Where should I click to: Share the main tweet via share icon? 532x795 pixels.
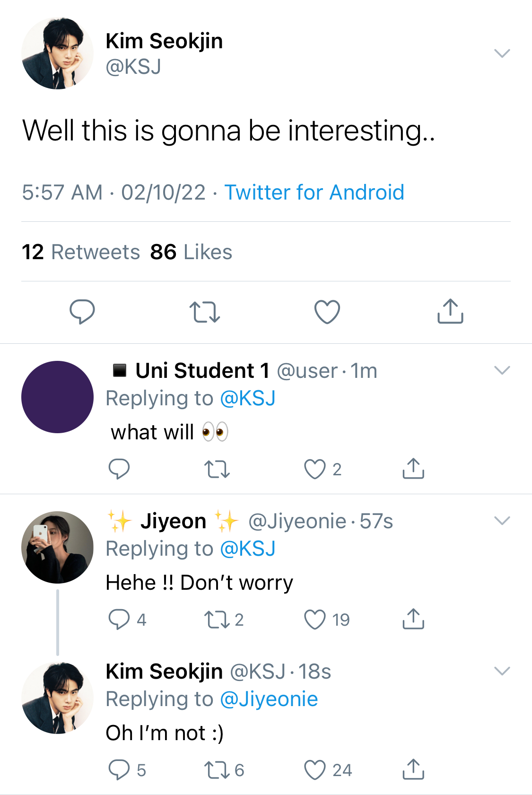[x=450, y=311]
